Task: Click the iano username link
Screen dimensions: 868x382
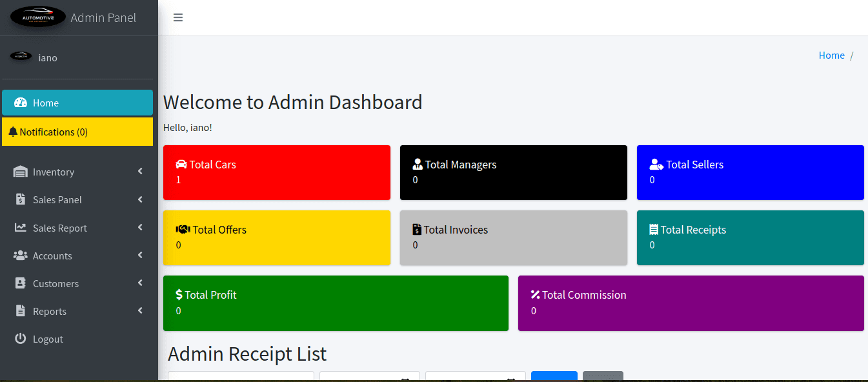Action: (48, 57)
